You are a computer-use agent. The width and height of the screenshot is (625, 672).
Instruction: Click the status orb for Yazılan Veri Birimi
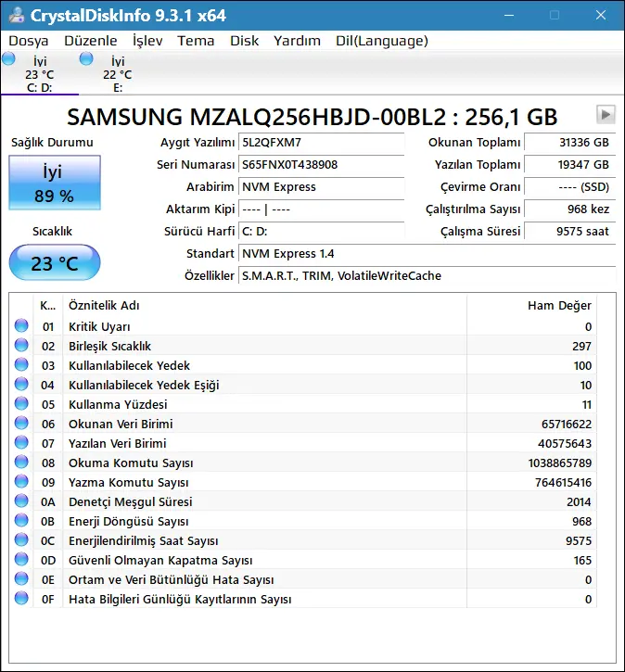[21, 442]
